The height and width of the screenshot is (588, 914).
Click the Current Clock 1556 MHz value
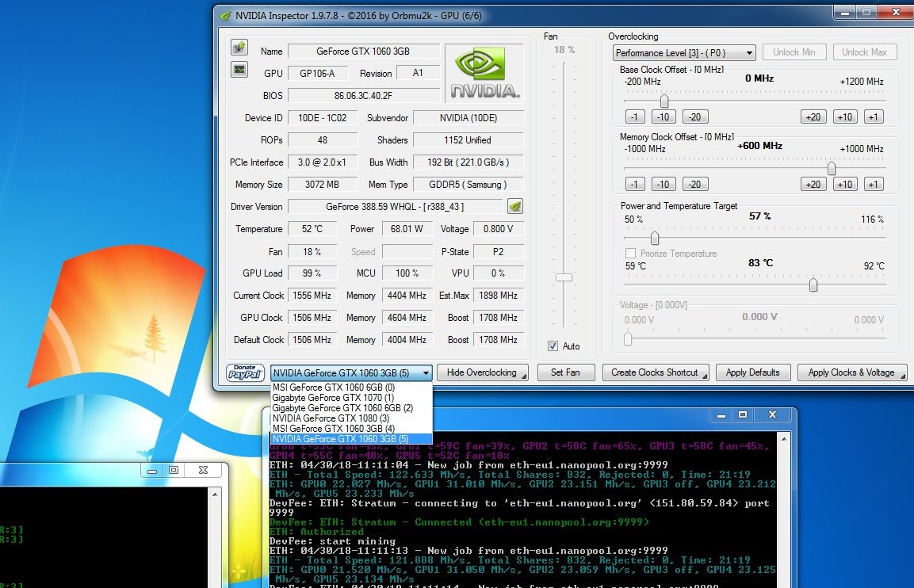point(312,296)
